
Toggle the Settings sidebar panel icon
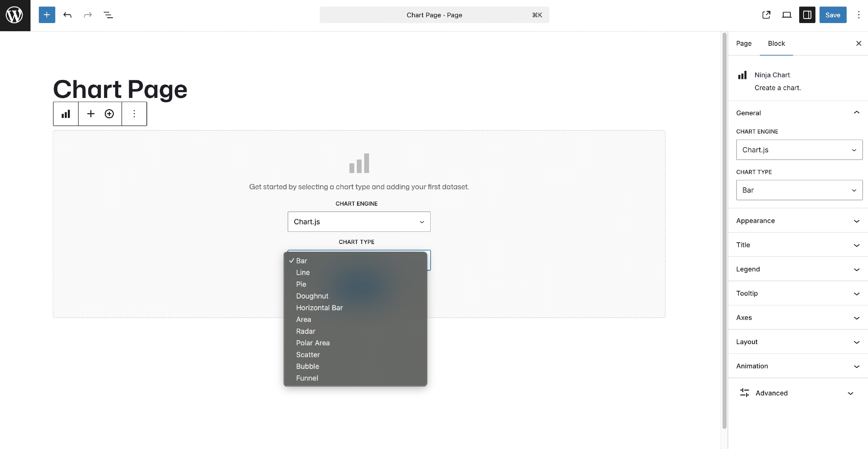point(807,15)
